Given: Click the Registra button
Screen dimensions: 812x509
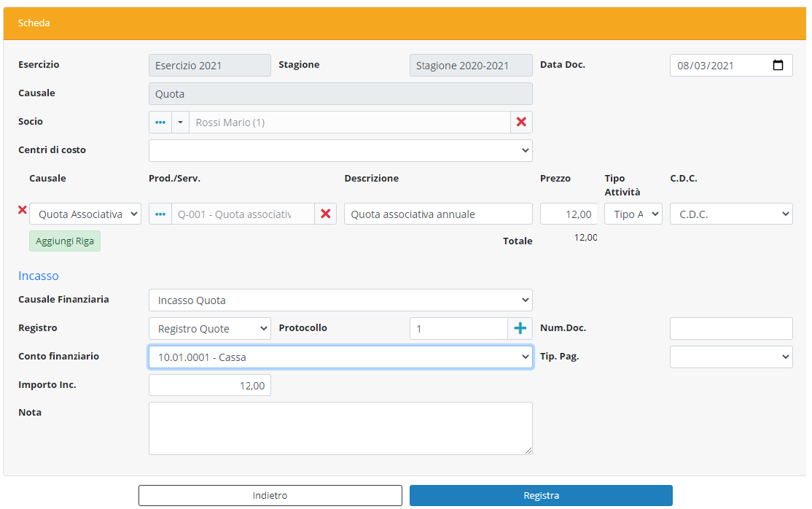Looking at the screenshot, I should coord(541,496).
